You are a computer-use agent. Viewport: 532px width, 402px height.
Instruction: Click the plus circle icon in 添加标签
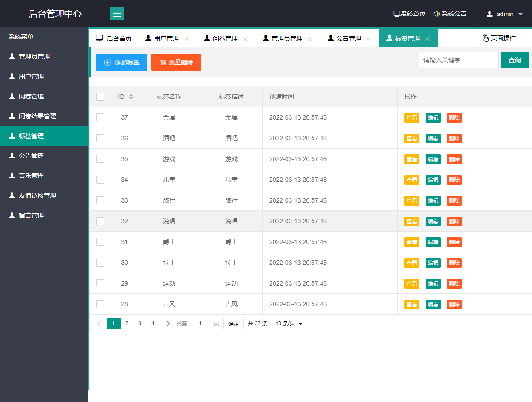click(x=108, y=63)
